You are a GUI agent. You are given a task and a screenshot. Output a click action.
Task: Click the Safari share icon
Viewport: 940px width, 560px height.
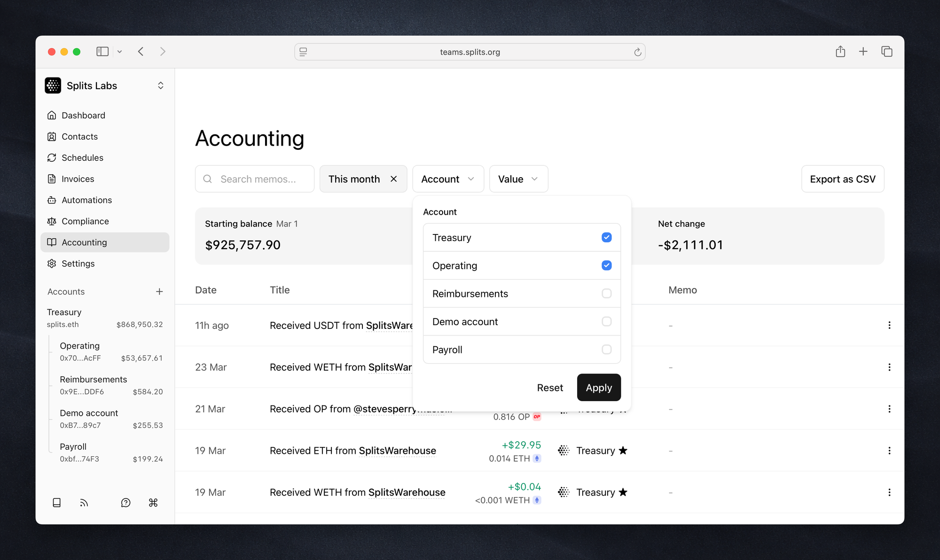pos(840,52)
